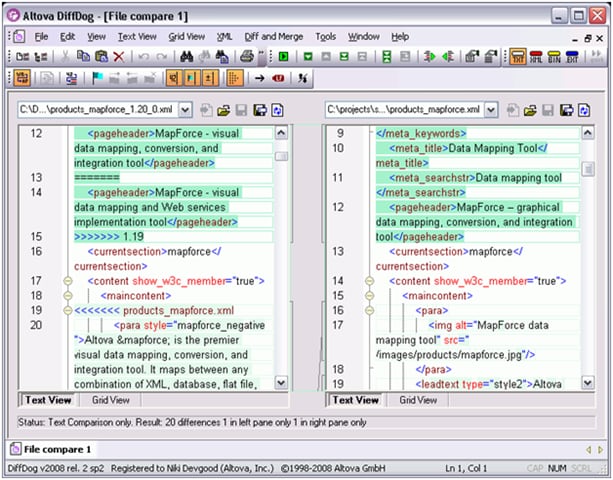Open the left pane file path dropdown
The image size is (613, 480).
tap(185, 110)
